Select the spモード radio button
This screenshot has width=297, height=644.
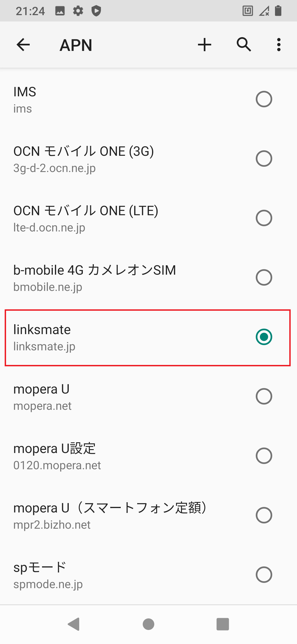[x=264, y=575]
